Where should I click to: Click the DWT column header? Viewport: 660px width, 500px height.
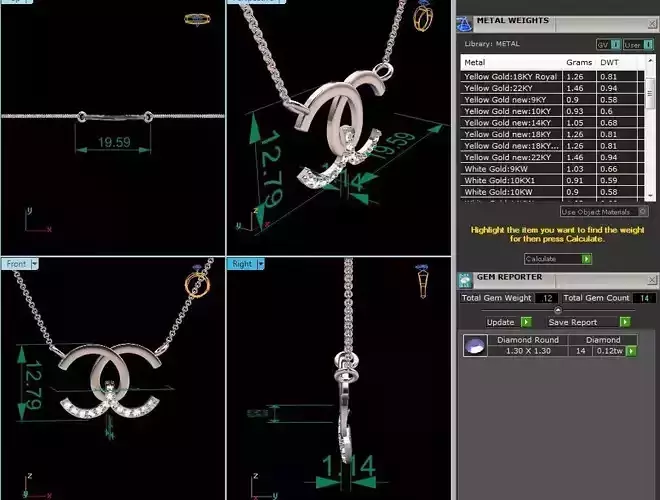coord(618,62)
